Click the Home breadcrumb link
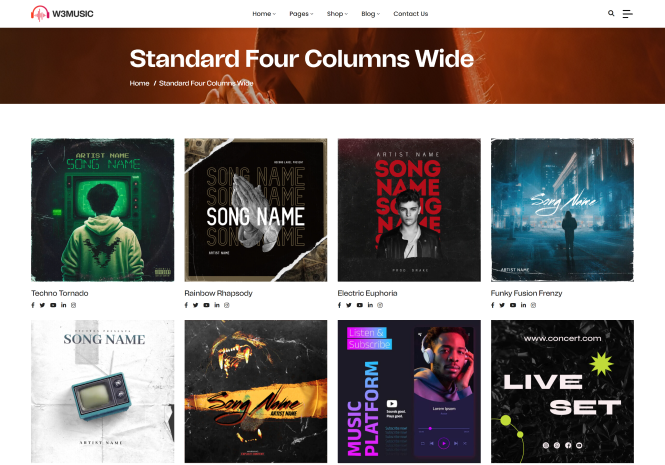The image size is (665, 465). click(x=139, y=83)
